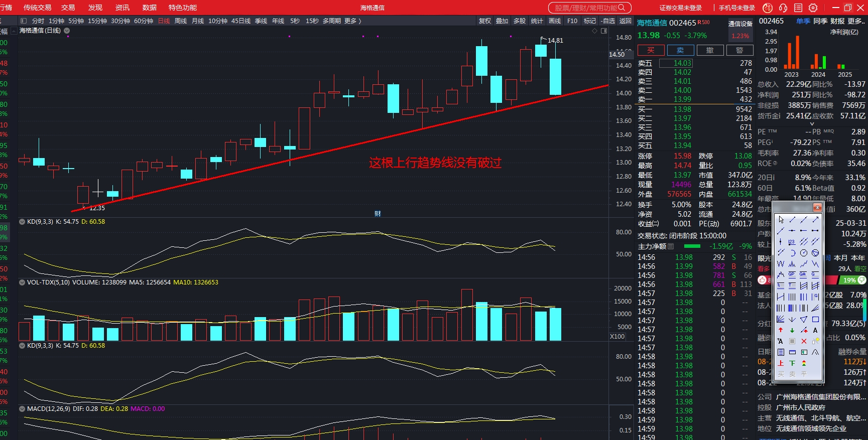This screenshot has height=440, width=868.
Task: Select the ruler measurement tool
Action: [792, 352]
